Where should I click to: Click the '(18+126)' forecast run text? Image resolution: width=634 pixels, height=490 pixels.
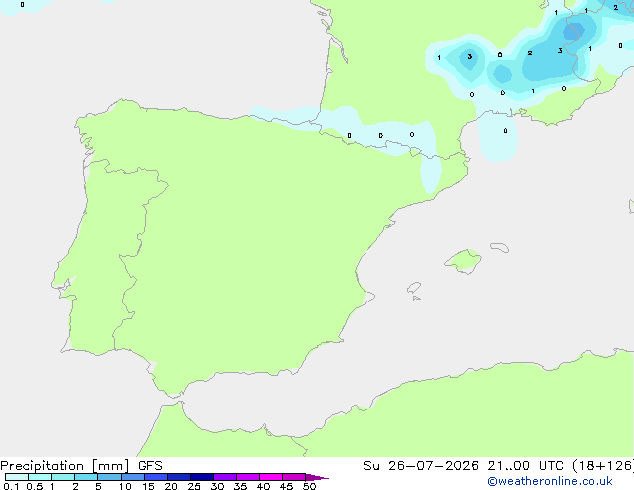pyautogui.click(x=602, y=466)
